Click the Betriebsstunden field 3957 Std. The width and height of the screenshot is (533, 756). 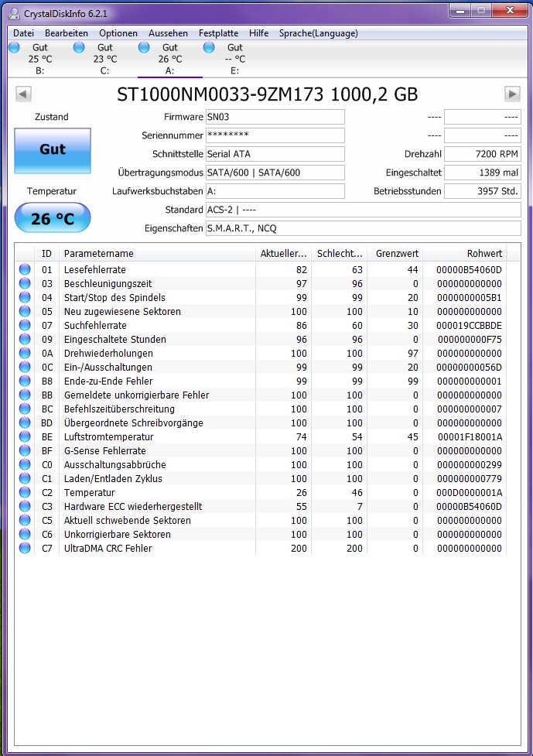point(483,191)
